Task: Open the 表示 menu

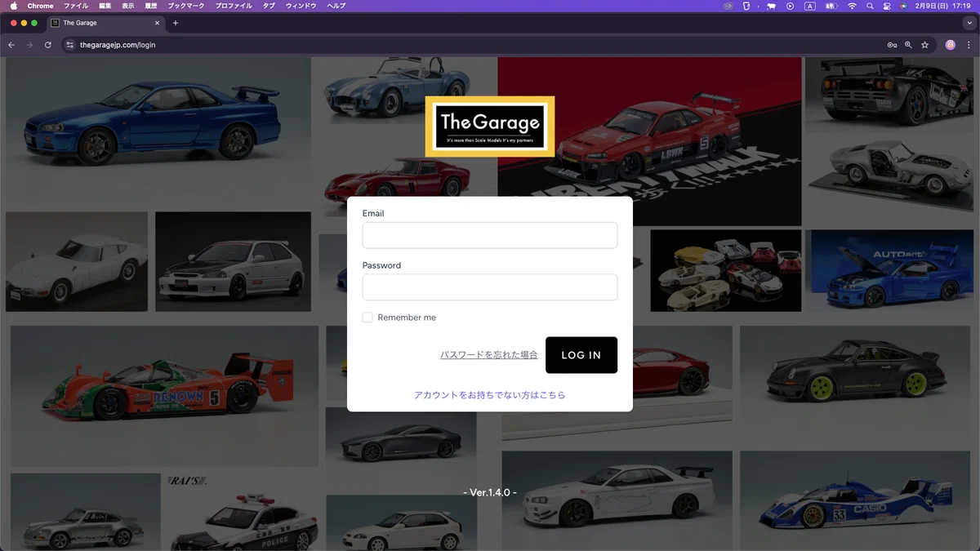Action: pyautogui.click(x=128, y=6)
